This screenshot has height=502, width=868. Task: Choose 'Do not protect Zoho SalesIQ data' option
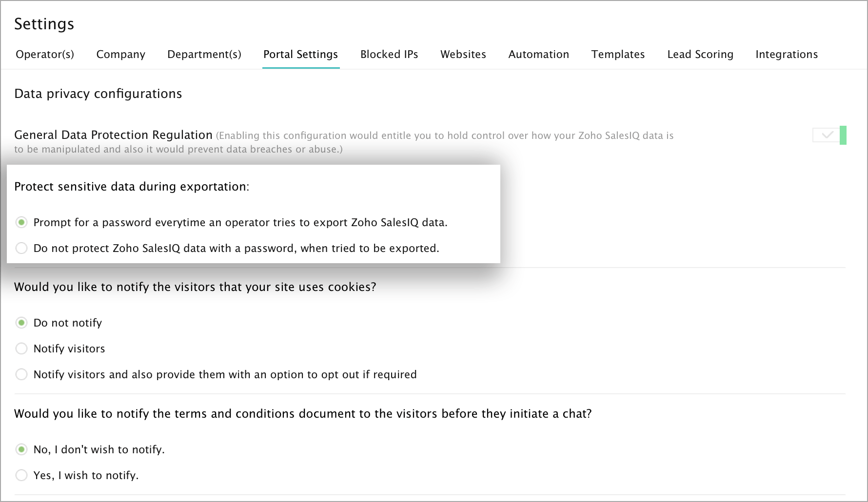tap(21, 248)
